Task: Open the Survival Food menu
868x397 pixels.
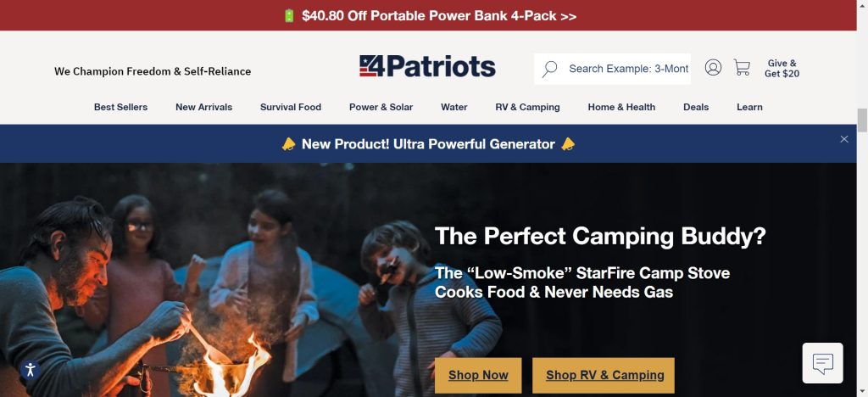Action: tap(291, 107)
